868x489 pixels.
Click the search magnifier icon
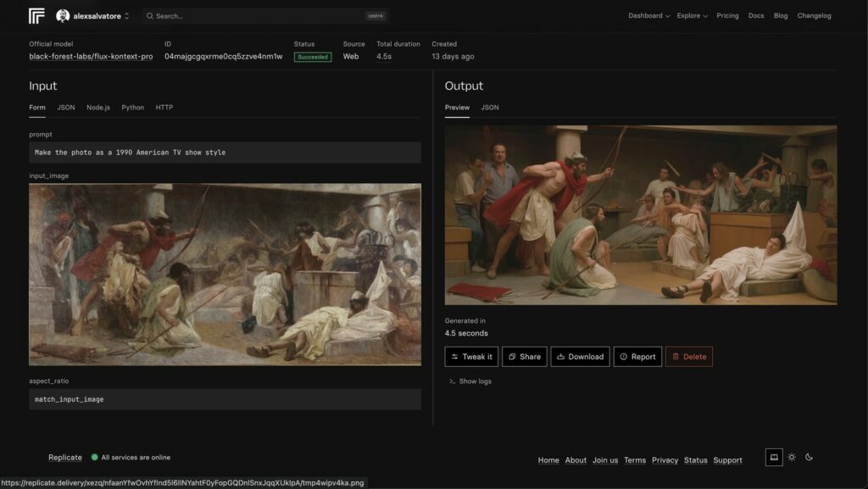(149, 16)
